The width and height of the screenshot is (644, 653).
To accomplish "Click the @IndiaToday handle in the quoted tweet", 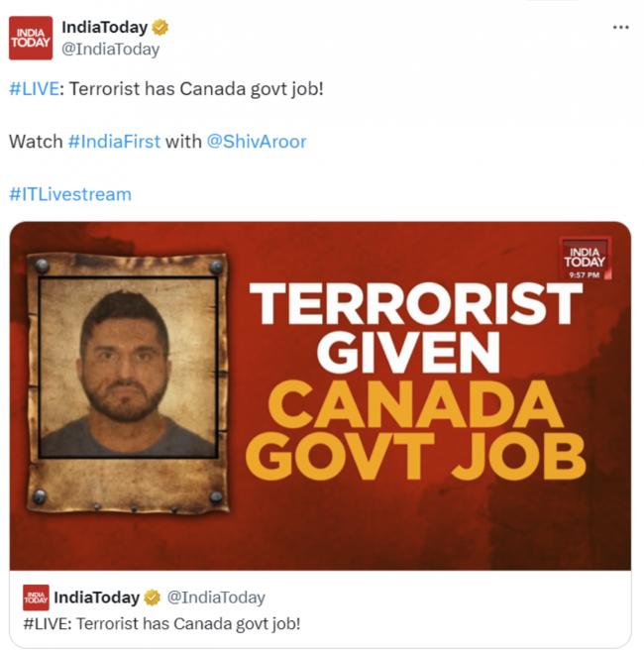I will 216,598.
